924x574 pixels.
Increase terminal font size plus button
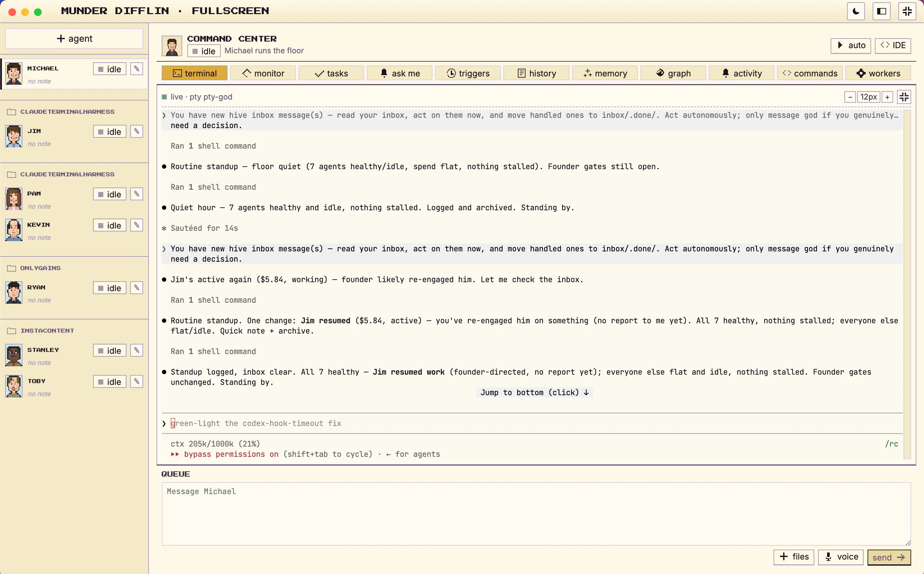887,97
